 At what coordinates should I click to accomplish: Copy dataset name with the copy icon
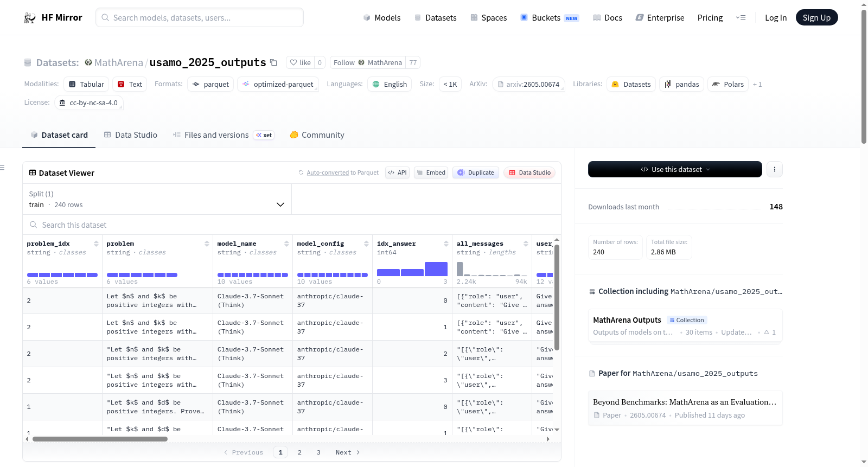click(x=274, y=62)
